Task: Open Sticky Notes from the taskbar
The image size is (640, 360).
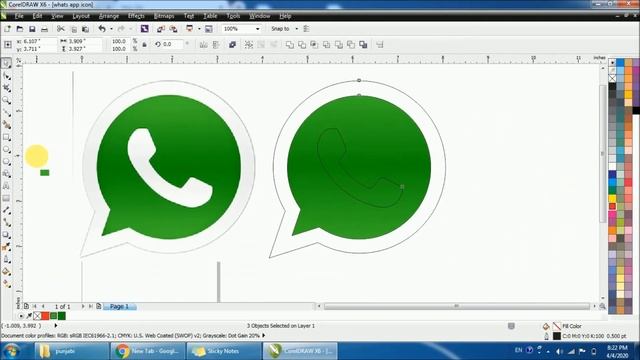Action: click(223, 351)
